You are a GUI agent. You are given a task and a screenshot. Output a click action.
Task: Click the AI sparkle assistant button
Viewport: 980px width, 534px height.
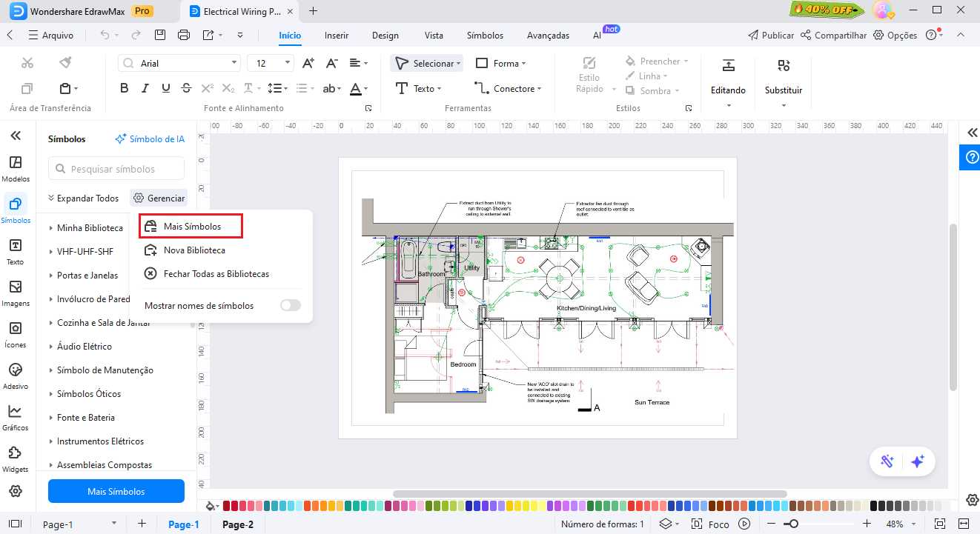917,461
